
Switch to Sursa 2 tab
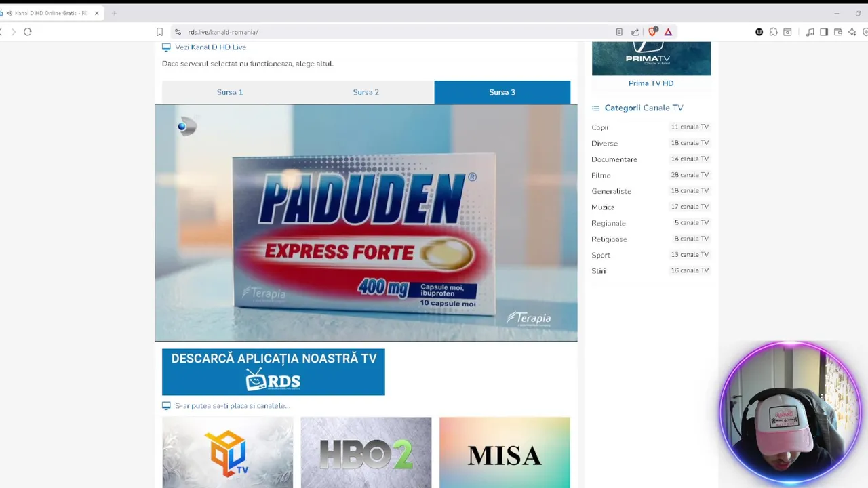point(366,92)
